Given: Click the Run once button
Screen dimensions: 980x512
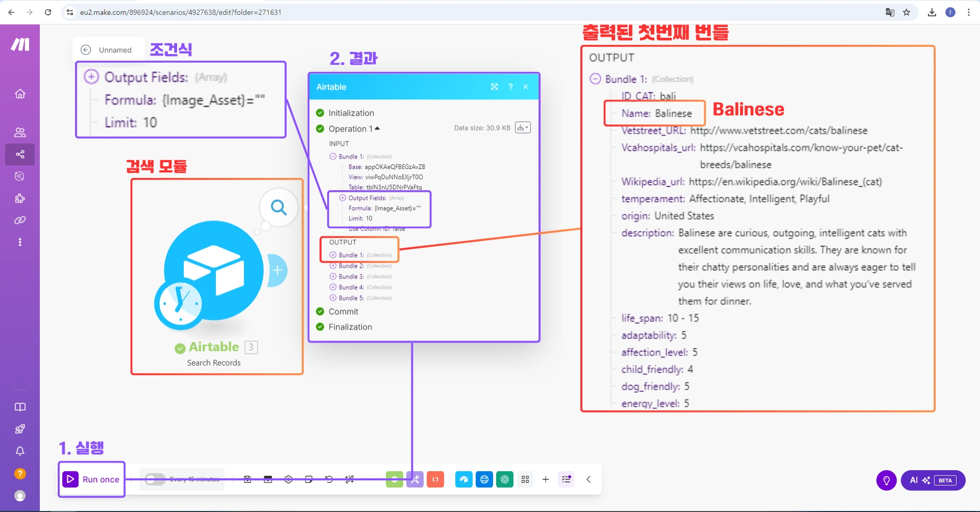Looking at the screenshot, I should click(x=91, y=479).
